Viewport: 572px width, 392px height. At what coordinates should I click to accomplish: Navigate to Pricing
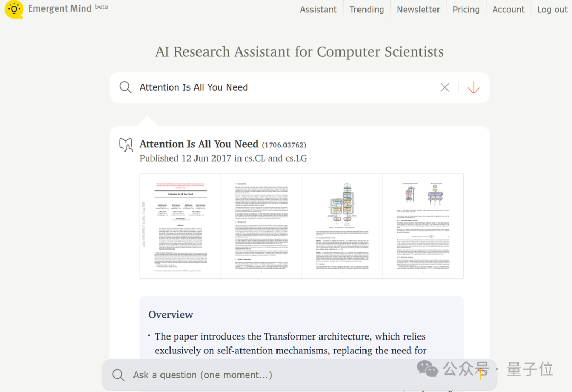(466, 10)
